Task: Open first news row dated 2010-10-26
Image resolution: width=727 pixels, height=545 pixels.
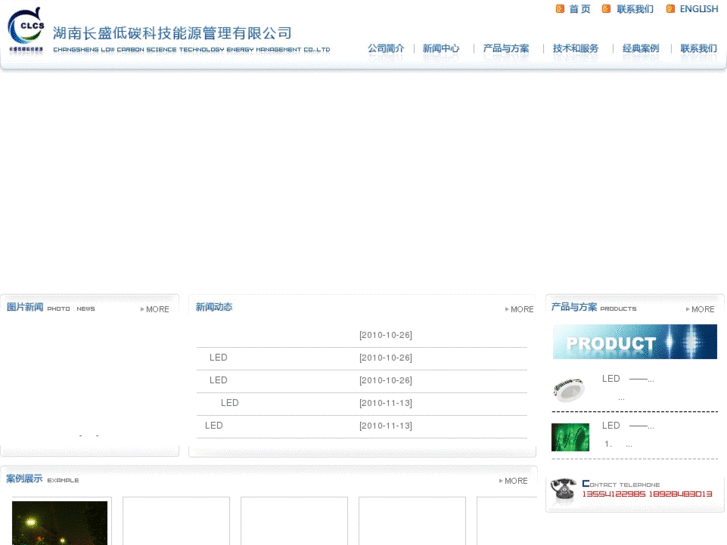Action: click(x=362, y=335)
